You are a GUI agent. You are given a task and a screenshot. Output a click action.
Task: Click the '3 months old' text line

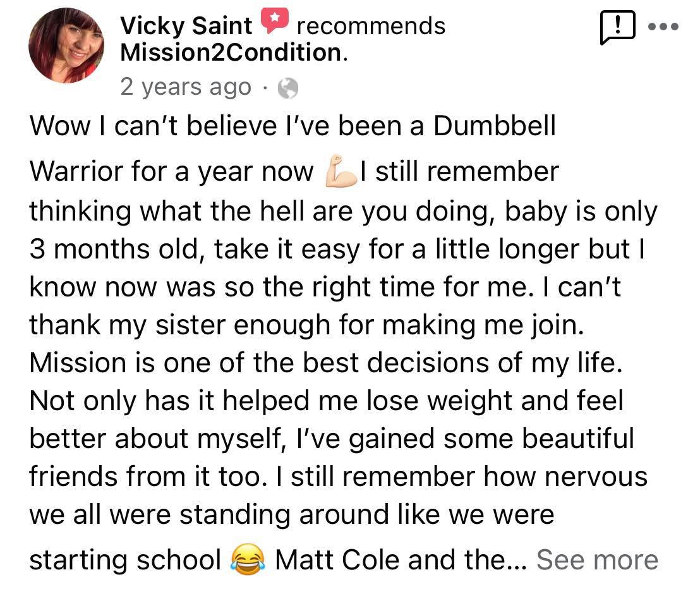coord(337,249)
